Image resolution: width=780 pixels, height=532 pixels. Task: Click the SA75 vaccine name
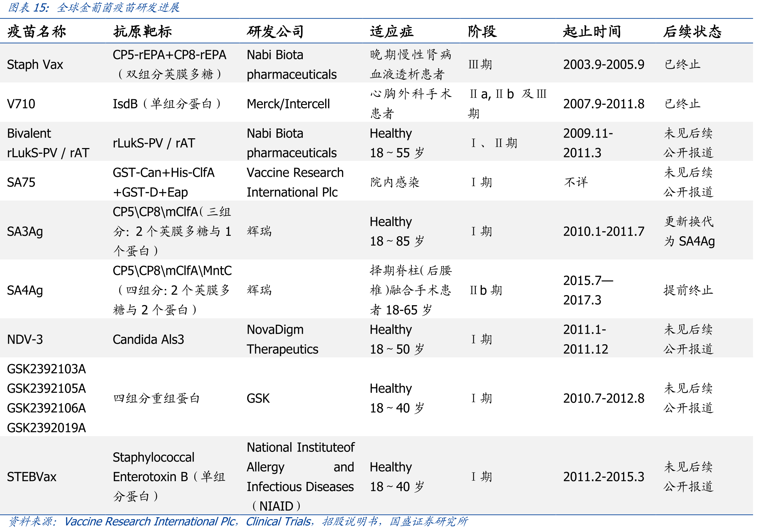pos(21,182)
